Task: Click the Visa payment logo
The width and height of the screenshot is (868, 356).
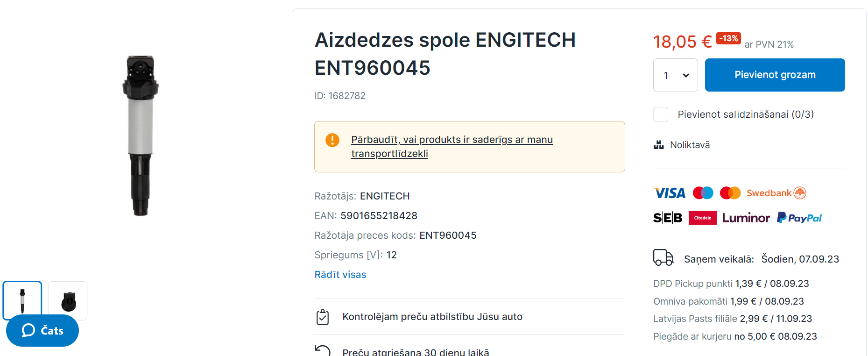Action: coord(670,193)
